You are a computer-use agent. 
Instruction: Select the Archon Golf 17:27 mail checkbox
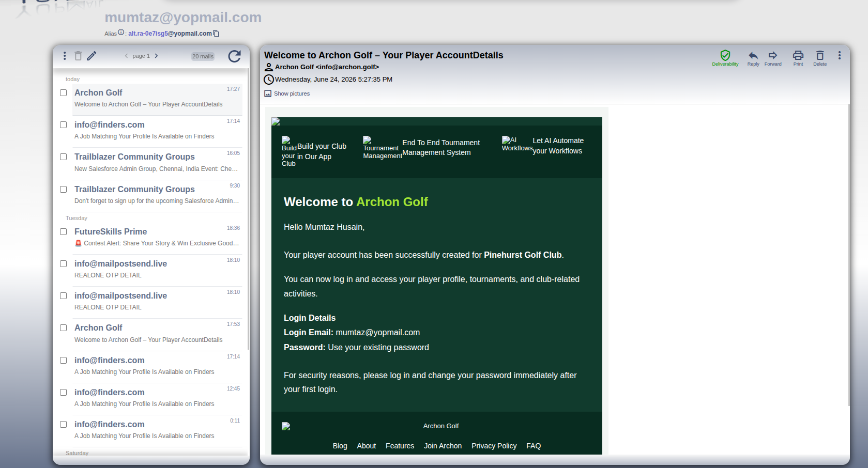click(64, 93)
